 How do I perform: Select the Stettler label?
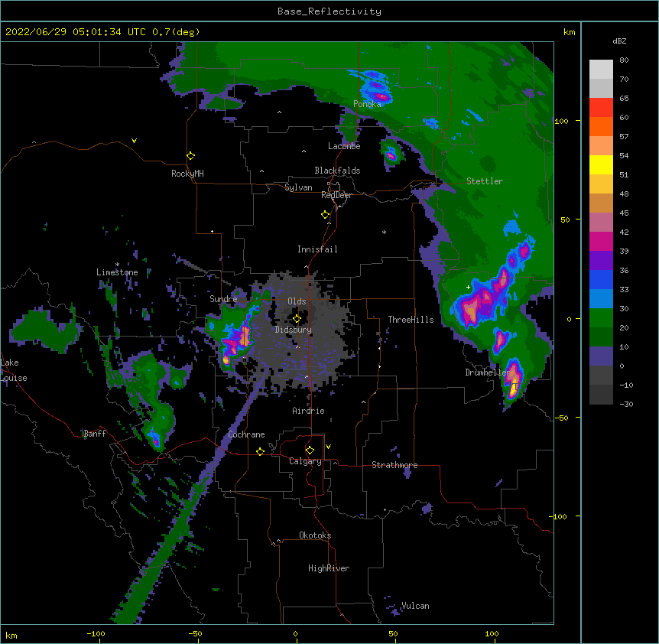point(485,181)
